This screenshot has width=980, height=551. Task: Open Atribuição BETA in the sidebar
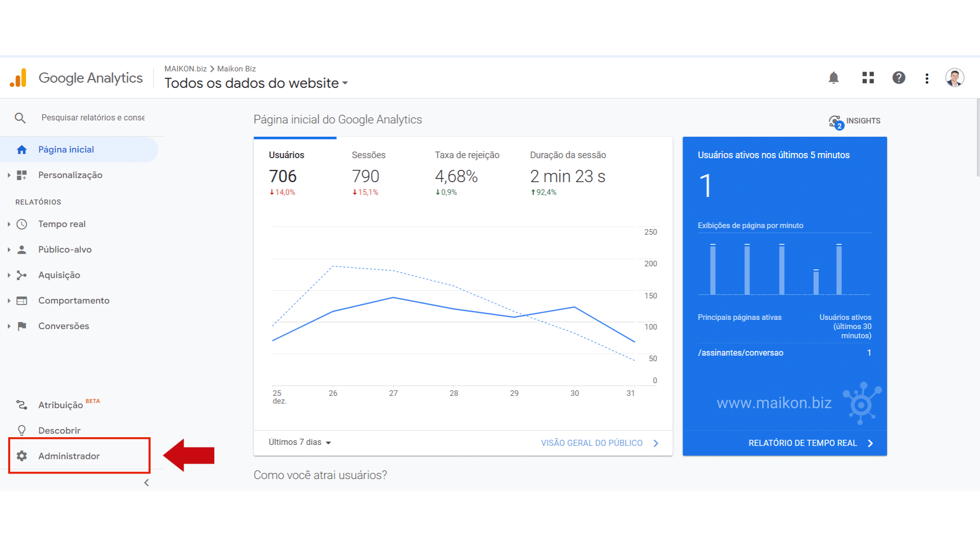pyautogui.click(x=79, y=405)
